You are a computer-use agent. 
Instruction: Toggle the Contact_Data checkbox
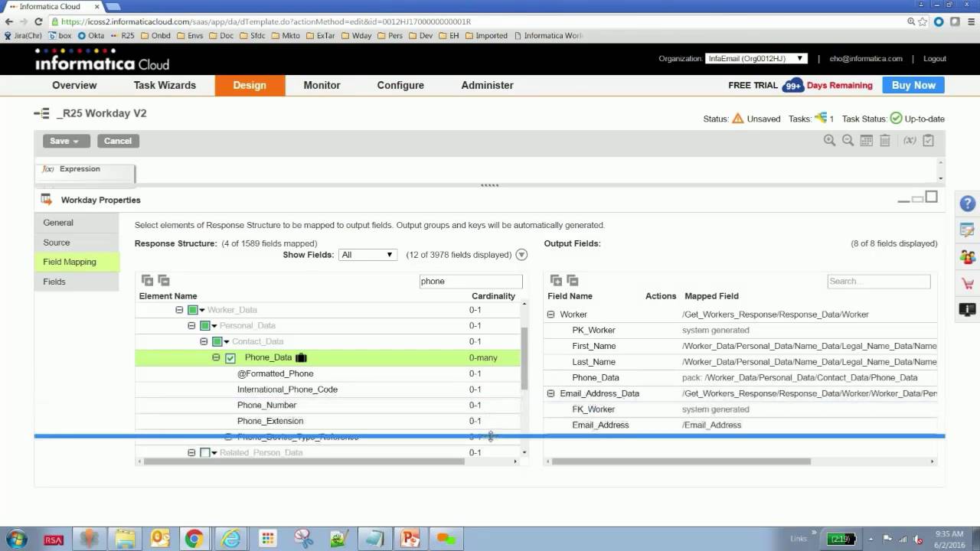[217, 341]
